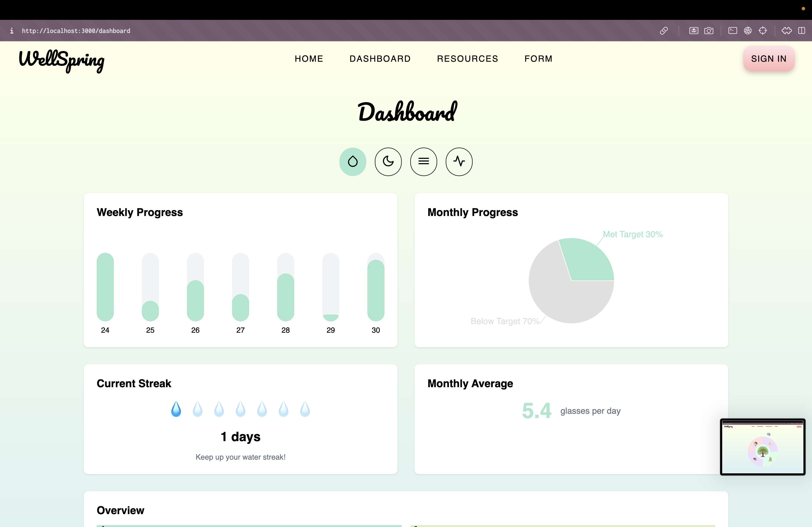This screenshot has height=527, width=812.
Task: Switch to the sleep moon tracker
Action: click(388, 162)
